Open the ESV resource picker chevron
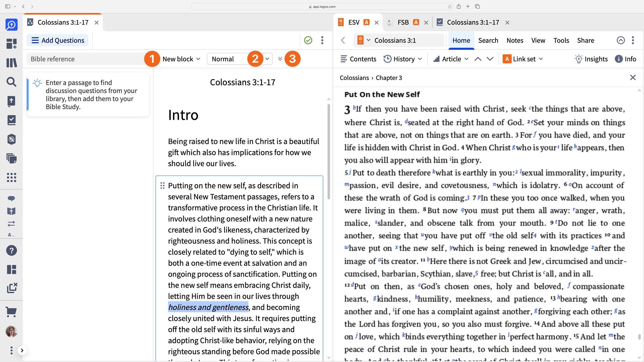This screenshot has height=362, width=644. (x=369, y=40)
